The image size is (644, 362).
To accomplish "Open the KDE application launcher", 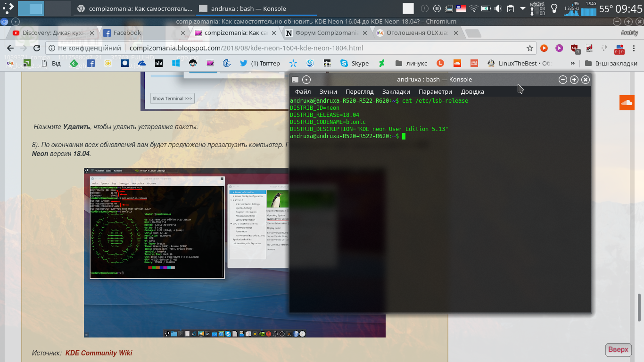I will click(8, 8).
